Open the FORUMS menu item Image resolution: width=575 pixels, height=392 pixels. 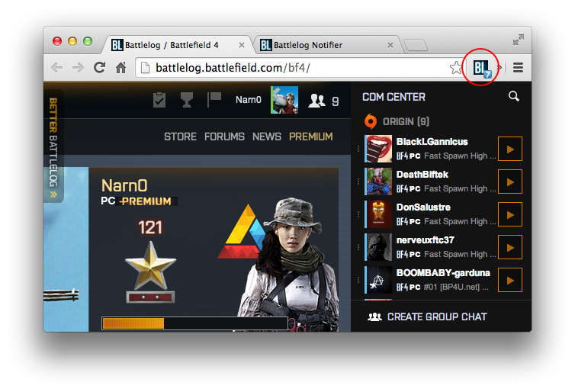click(224, 137)
